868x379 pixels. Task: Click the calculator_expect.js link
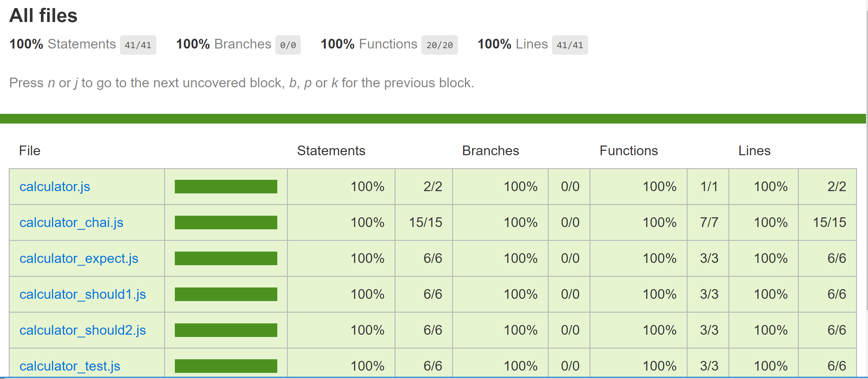point(79,258)
